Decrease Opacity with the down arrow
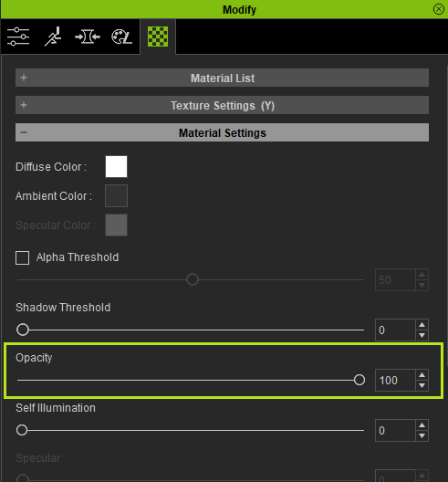The height and width of the screenshot is (482, 448). pyautogui.click(x=422, y=385)
